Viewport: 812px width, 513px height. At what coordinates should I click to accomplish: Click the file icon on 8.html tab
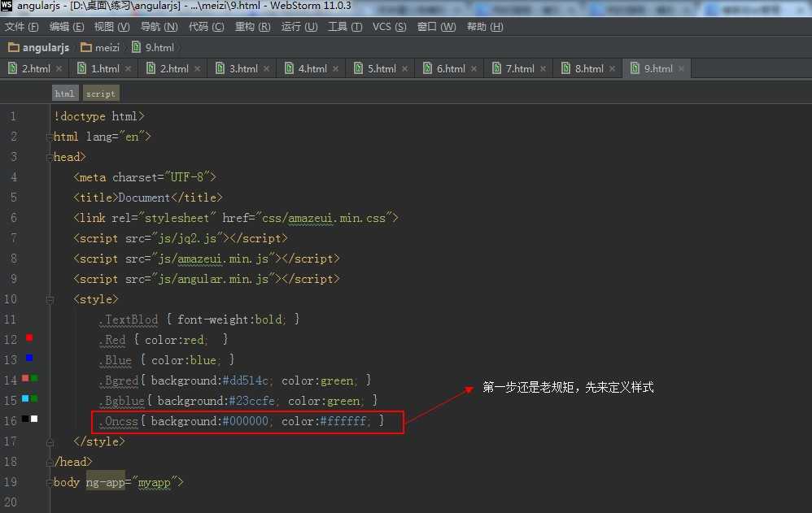pyautogui.click(x=565, y=68)
